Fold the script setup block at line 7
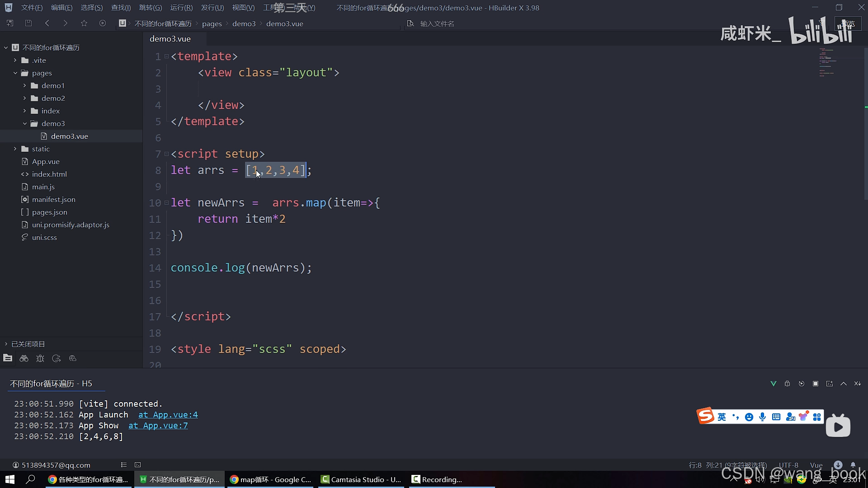The width and height of the screenshot is (868, 488). (x=167, y=154)
